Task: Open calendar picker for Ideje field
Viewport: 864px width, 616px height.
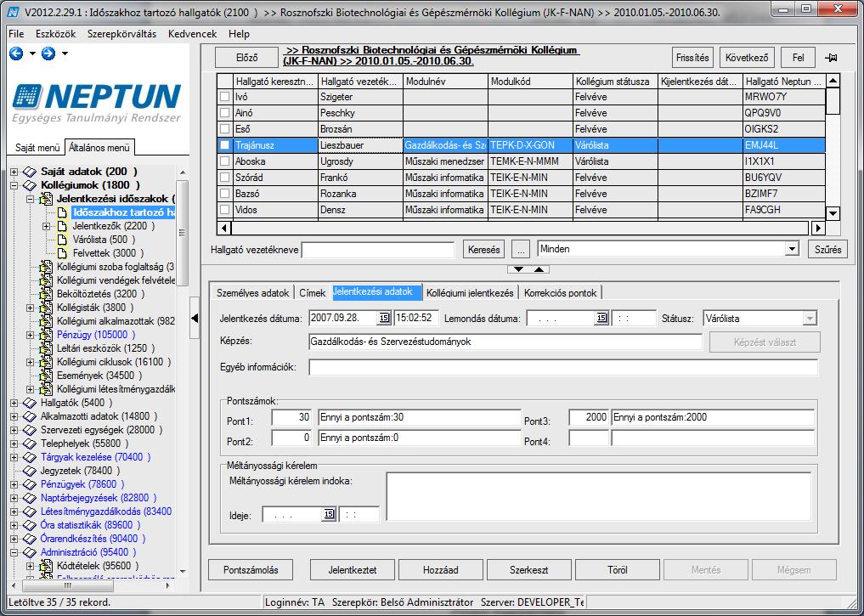Action: tap(329, 514)
